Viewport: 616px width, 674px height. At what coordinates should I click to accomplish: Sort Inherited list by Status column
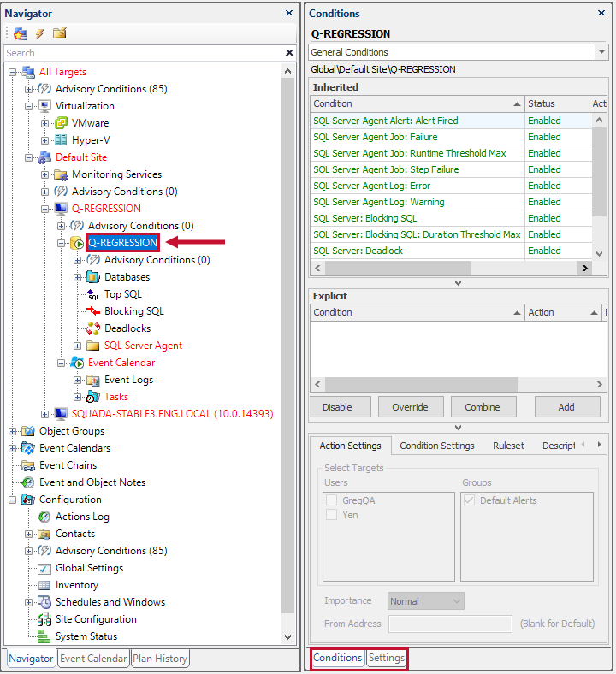pyautogui.click(x=556, y=103)
